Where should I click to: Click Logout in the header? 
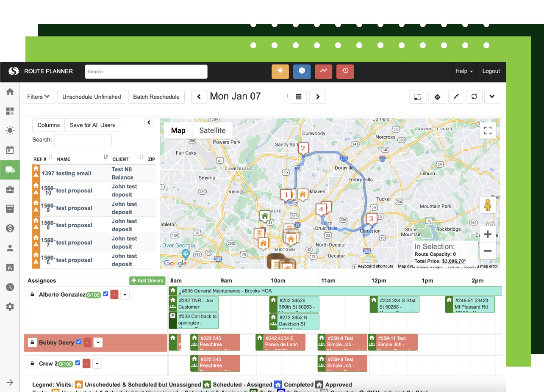491,71
